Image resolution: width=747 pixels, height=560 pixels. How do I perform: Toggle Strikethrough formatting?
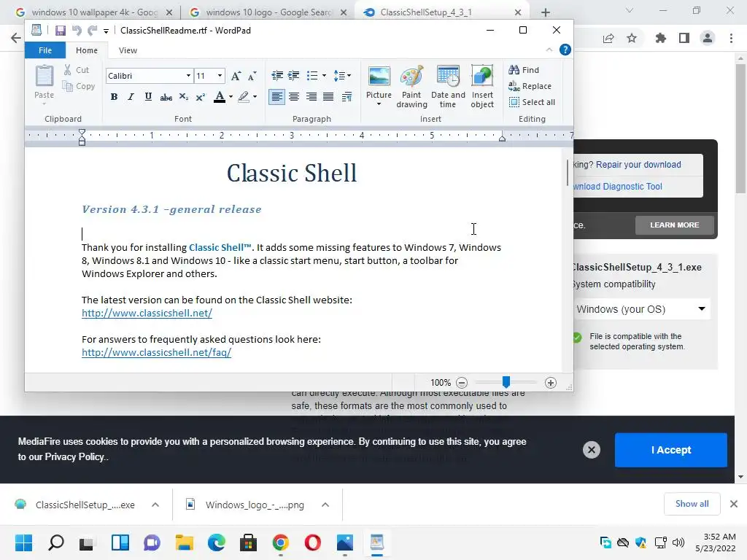click(x=166, y=97)
